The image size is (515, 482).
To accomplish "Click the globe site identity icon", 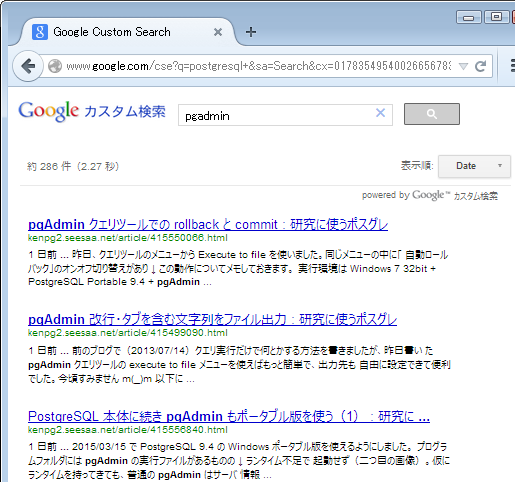I will click(x=55, y=66).
